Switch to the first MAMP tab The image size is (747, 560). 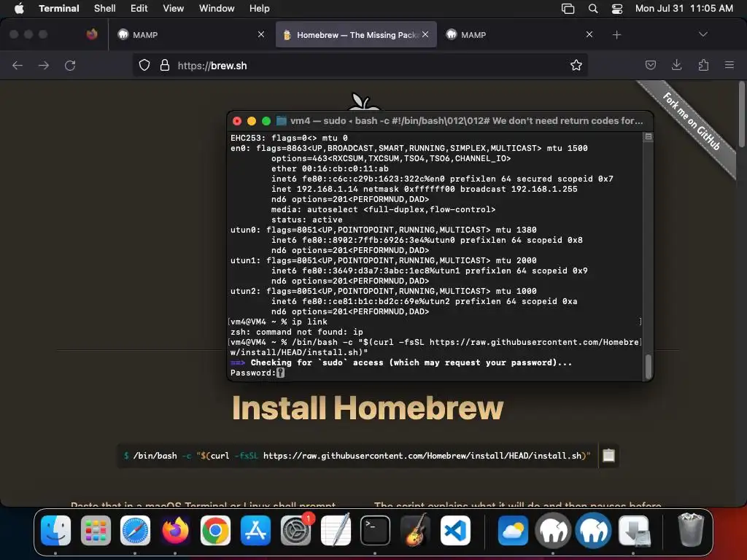coord(190,34)
